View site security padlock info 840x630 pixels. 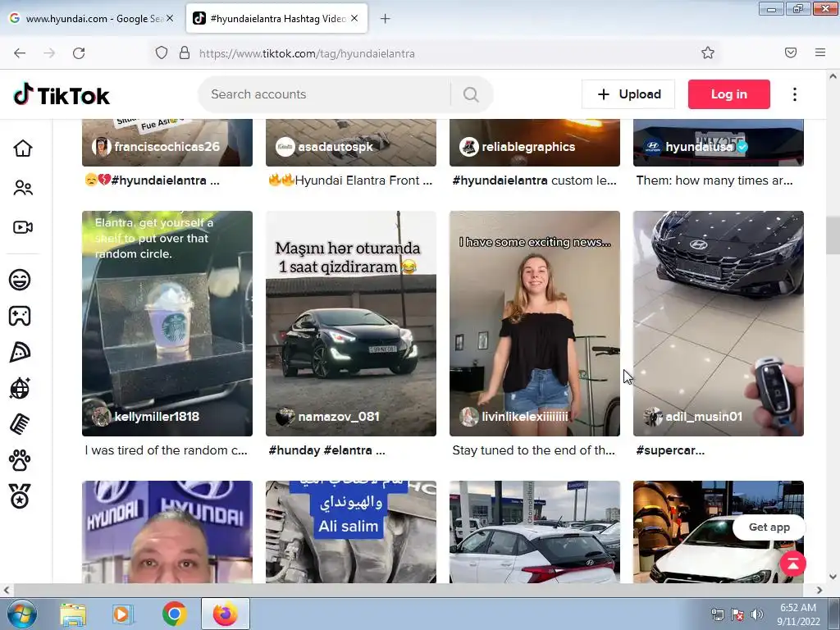click(185, 53)
